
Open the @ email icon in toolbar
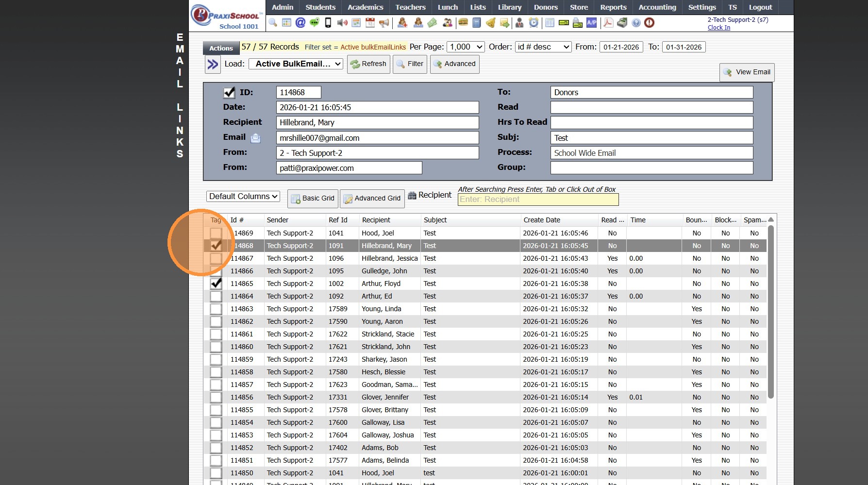pos(300,23)
